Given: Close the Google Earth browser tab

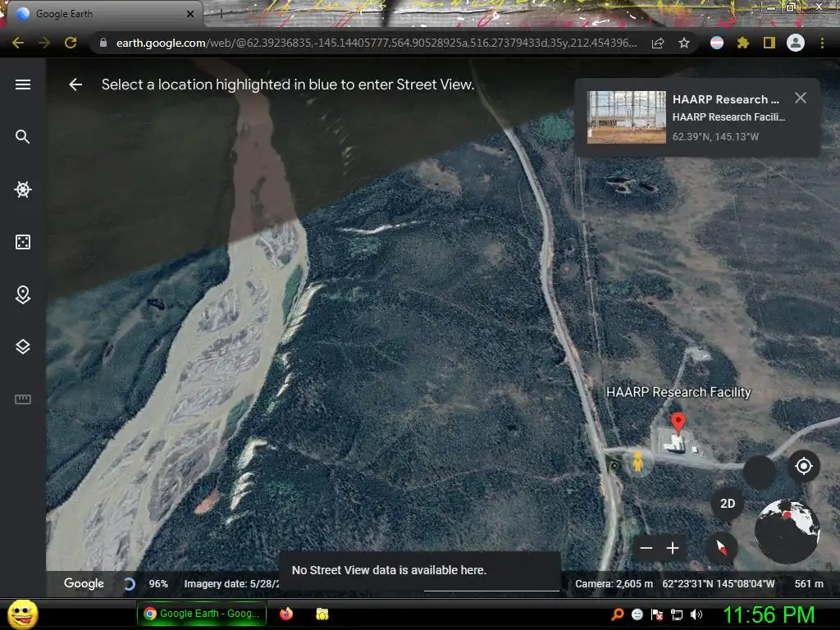Looking at the screenshot, I should tap(190, 14).
